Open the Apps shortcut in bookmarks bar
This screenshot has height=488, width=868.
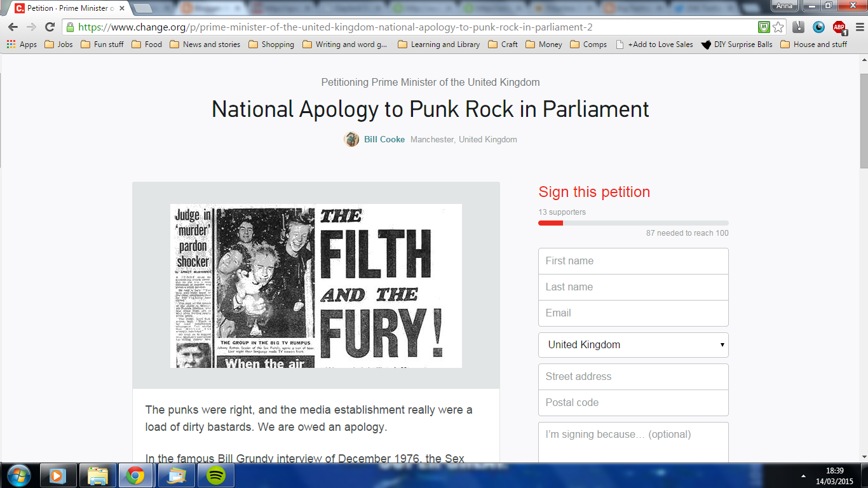(22, 44)
